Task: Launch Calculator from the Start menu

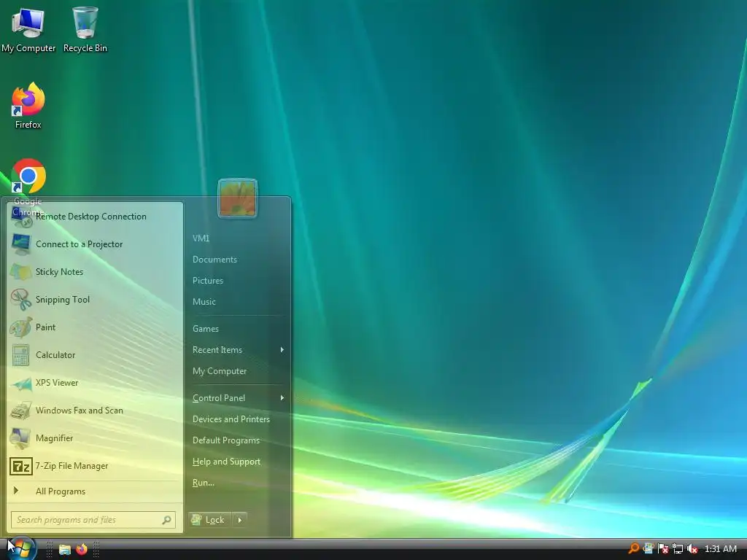Action: tap(94, 355)
